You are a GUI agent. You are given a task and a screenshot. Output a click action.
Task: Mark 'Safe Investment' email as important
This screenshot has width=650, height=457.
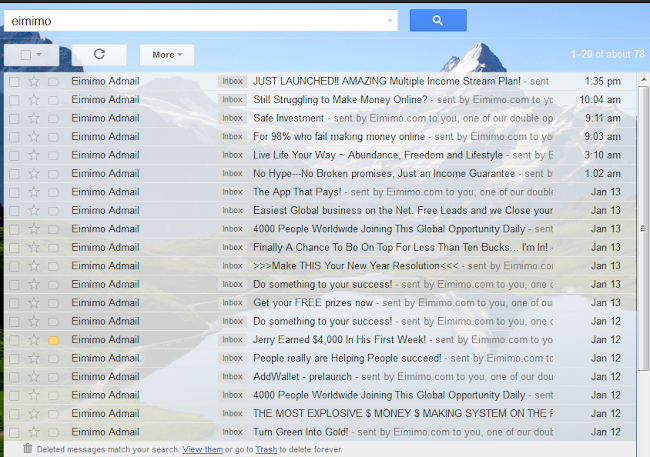click(x=53, y=119)
